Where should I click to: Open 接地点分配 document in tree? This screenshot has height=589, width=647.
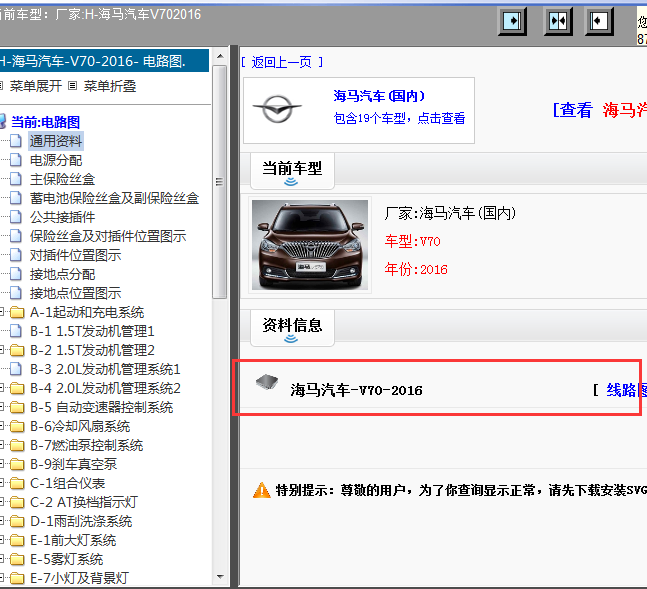click(x=62, y=274)
